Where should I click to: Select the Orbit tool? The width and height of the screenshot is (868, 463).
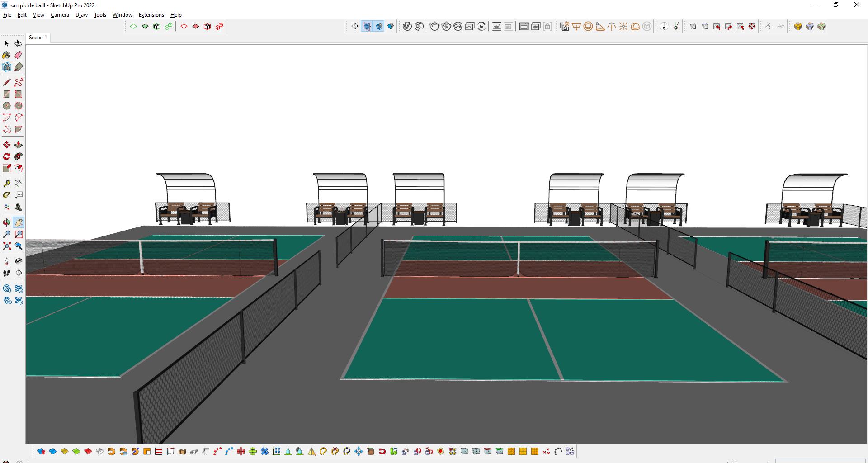[x=6, y=222]
